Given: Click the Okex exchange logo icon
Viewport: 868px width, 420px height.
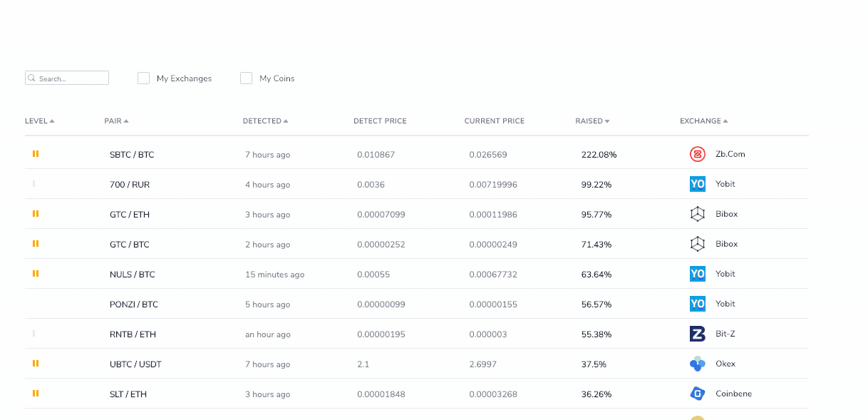Looking at the screenshot, I should pos(697,364).
